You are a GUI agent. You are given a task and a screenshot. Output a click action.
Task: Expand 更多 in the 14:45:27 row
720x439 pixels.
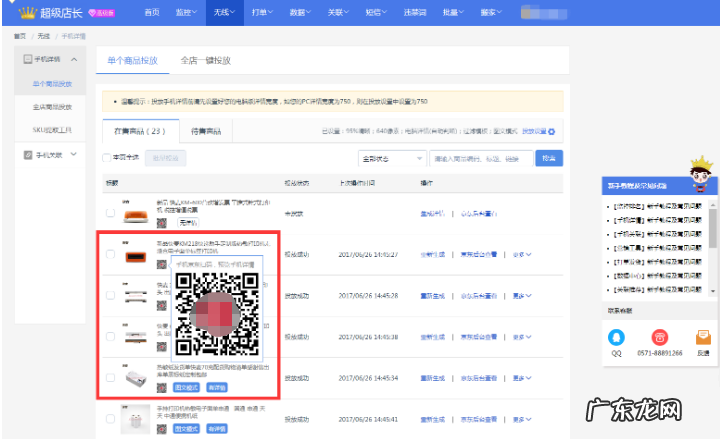[522, 254]
